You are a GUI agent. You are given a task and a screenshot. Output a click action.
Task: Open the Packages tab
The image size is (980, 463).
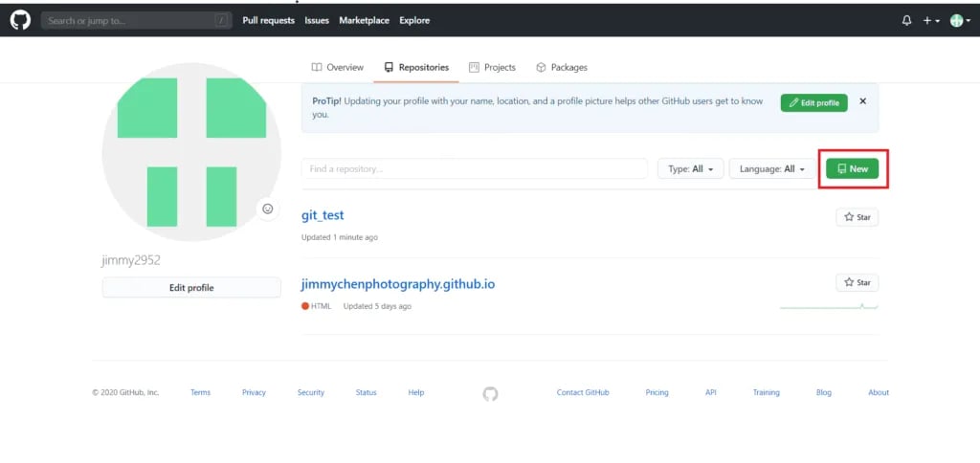562,68
